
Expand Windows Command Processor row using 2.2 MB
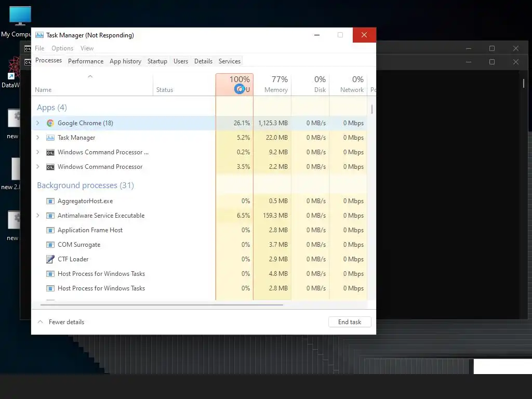point(37,167)
